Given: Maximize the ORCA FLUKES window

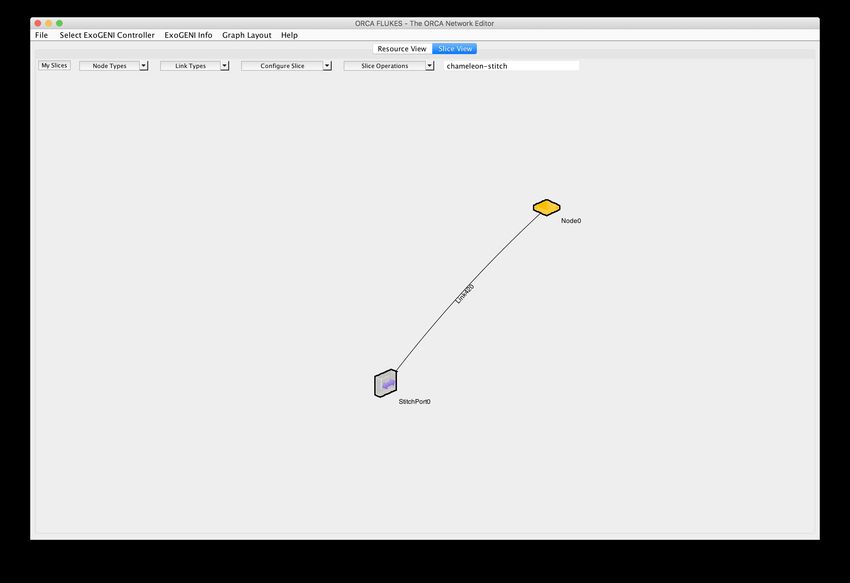Looking at the screenshot, I should pyautogui.click(x=60, y=23).
